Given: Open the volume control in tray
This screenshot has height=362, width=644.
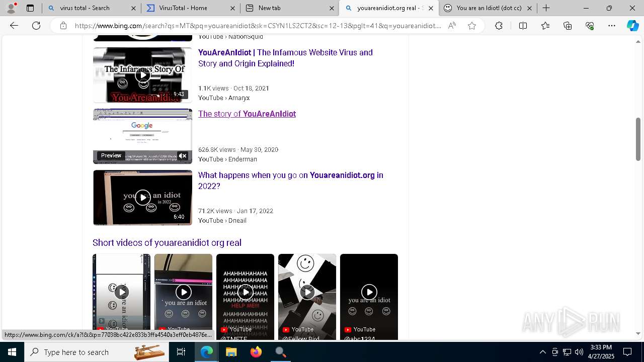Looking at the screenshot, I should point(579,352).
